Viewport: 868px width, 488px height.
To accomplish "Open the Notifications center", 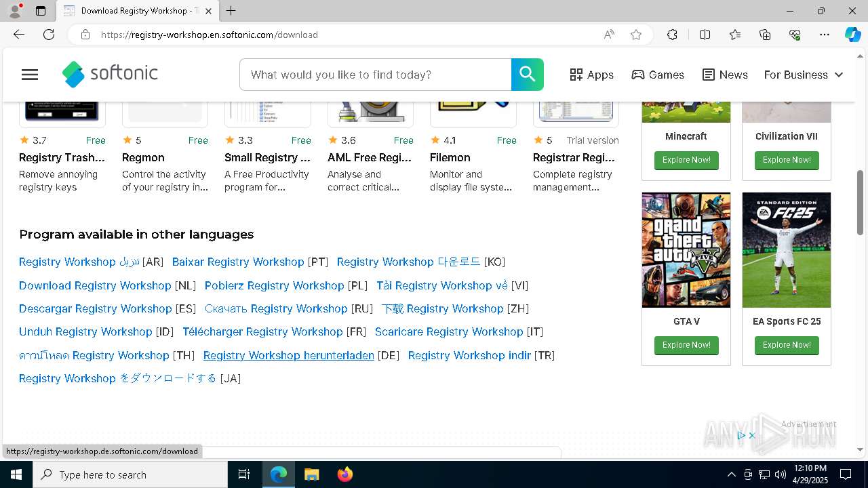I will click(x=846, y=474).
